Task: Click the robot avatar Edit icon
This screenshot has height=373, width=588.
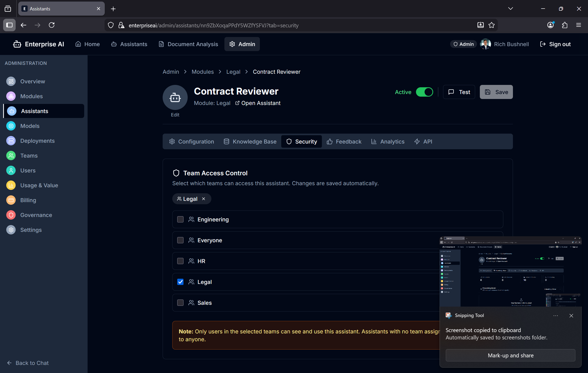Action: [x=175, y=98]
